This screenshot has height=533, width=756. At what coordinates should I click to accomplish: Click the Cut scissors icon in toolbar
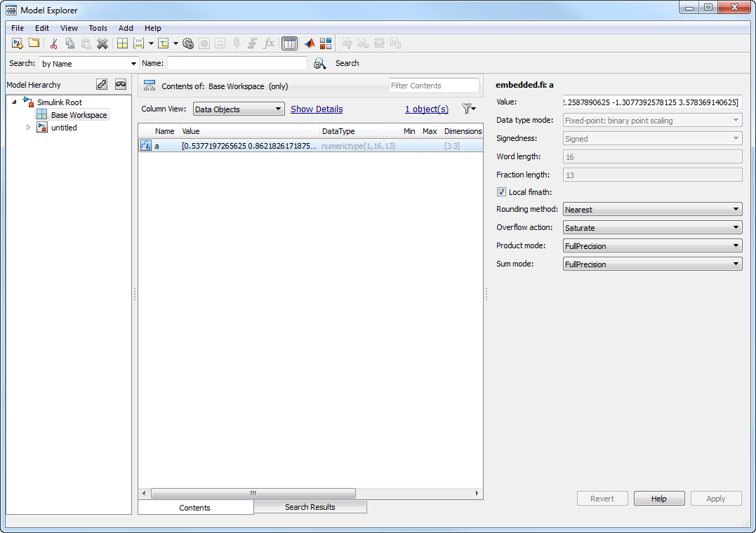pyautogui.click(x=53, y=43)
